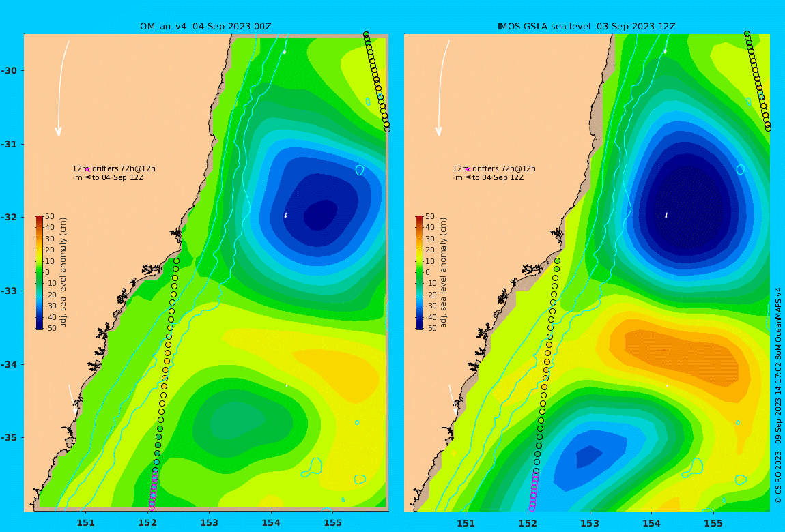
Task: Click the 0 tick on left color bar
Action: 48,273
